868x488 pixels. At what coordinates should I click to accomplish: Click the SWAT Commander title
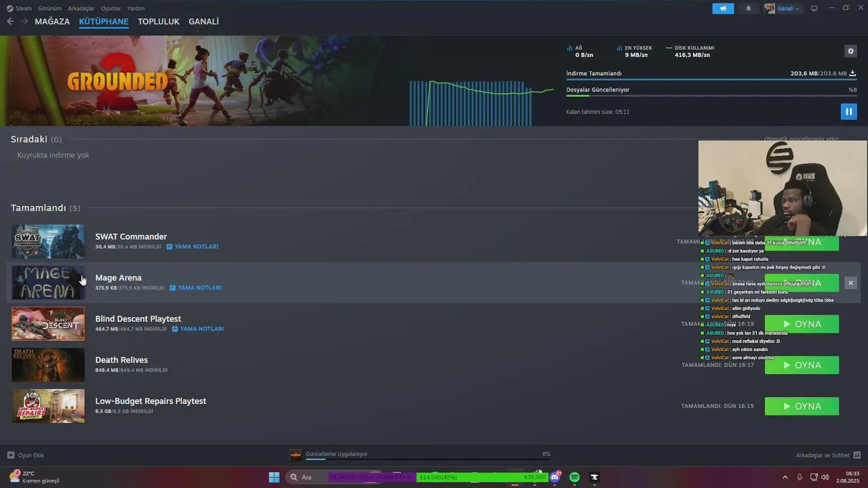pos(131,237)
